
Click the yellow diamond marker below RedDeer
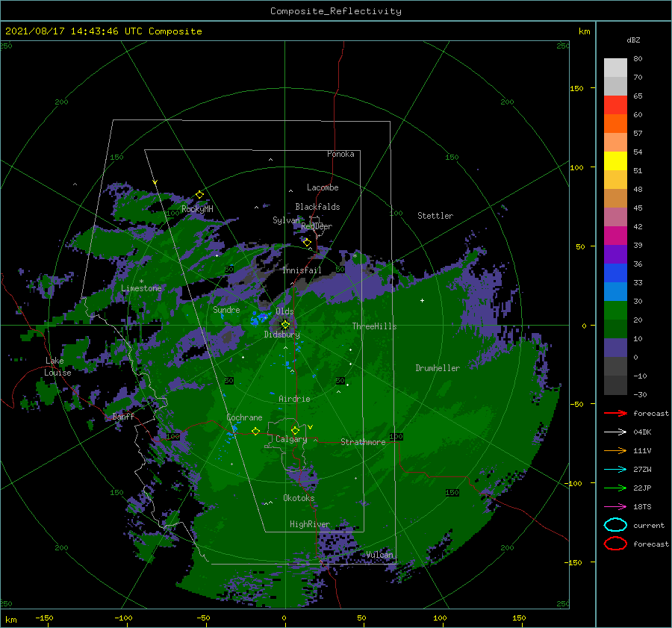tap(307, 243)
